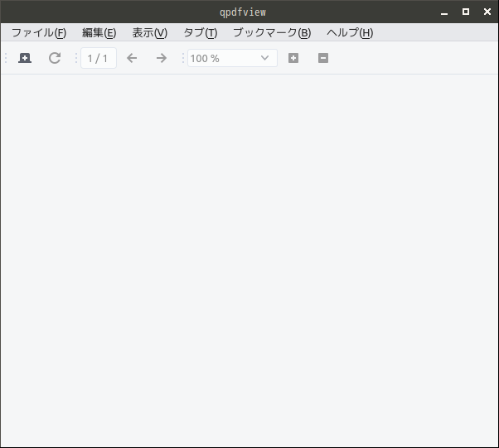Close the qpdfview window
Screen dimensions: 499x448
[487, 12]
